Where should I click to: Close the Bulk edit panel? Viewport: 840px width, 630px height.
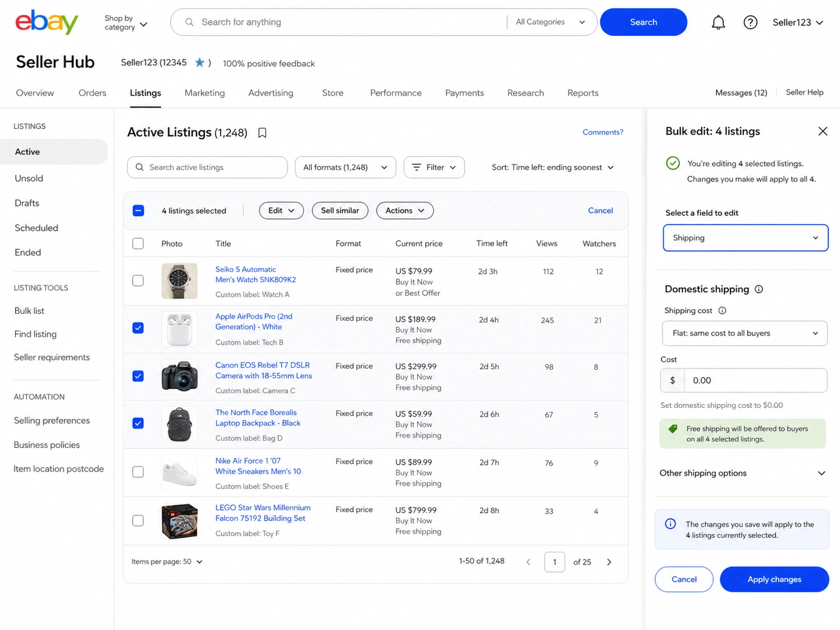coord(823,131)
